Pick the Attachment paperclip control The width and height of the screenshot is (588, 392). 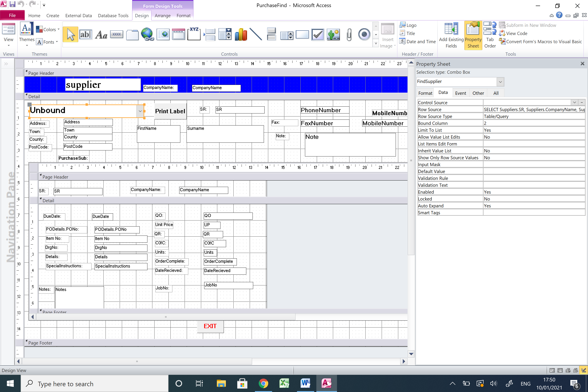pyautogui.click(x=349, y=35)
